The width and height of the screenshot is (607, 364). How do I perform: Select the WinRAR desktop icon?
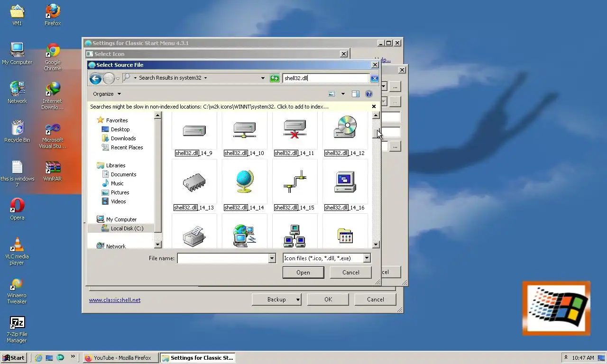click(x=53, y=171)
